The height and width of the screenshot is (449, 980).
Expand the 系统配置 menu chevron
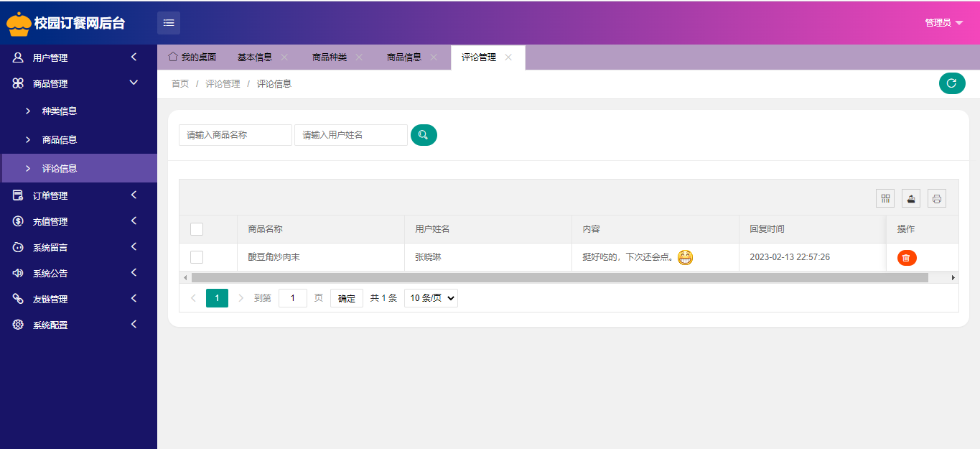coord(134,324)
